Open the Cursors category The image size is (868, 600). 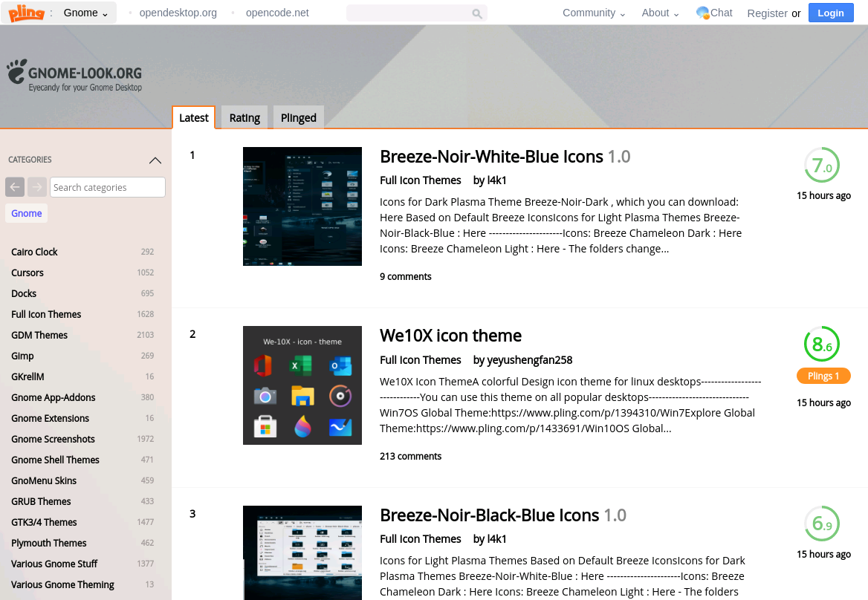pos(27,273)
